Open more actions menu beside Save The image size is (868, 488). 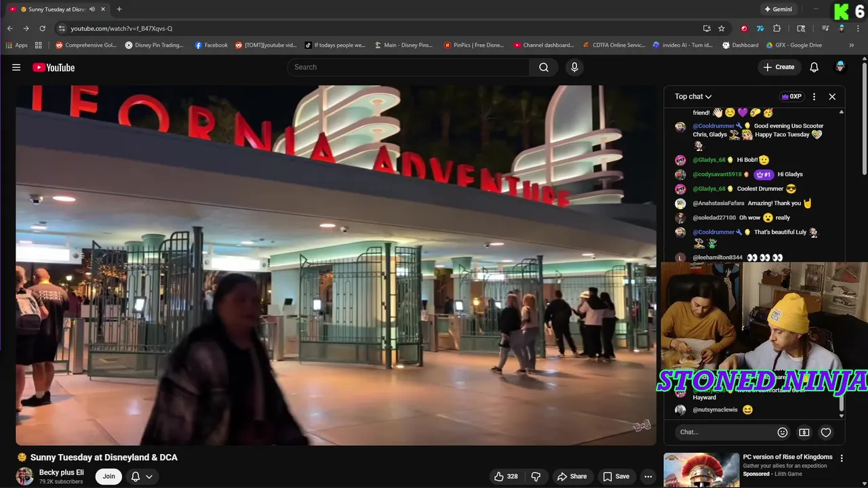(648, 476)
